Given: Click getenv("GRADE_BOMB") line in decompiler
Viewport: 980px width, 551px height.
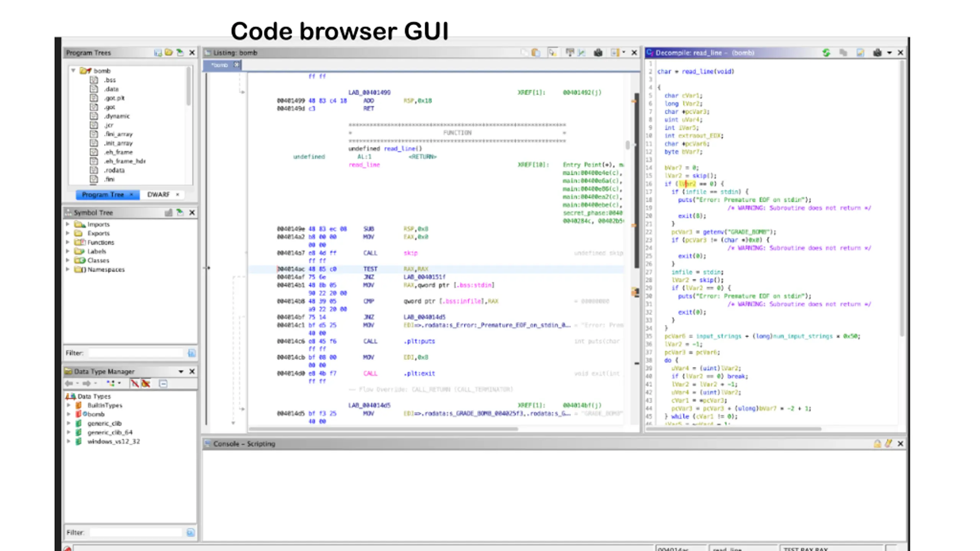Looking at the screenshot, I should point(724,232).
